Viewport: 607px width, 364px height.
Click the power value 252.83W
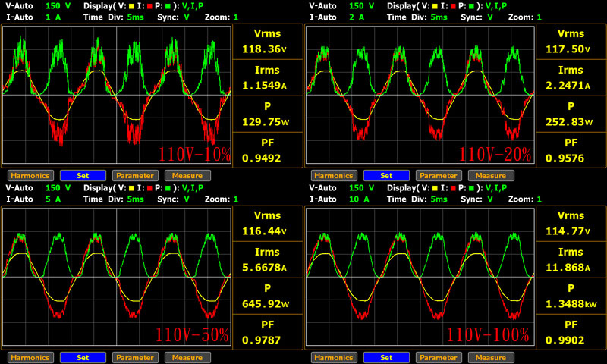[x=569, y=122]
